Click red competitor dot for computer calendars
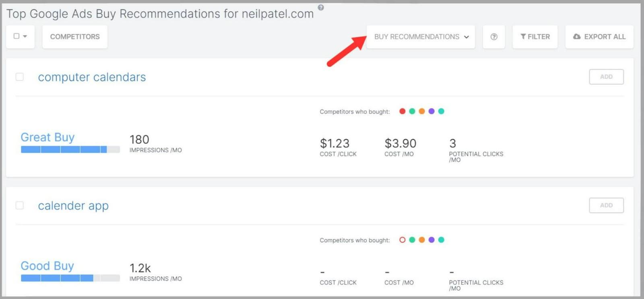Viewport: 644px width, 299px height. (402, 111)
